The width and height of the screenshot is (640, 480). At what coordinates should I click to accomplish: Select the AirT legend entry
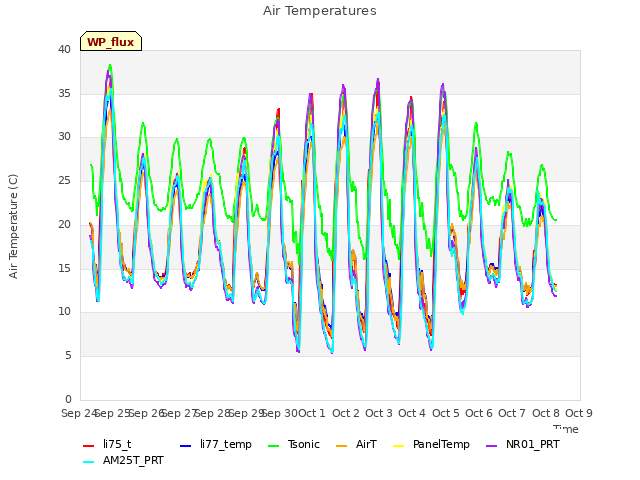(356, 444)
